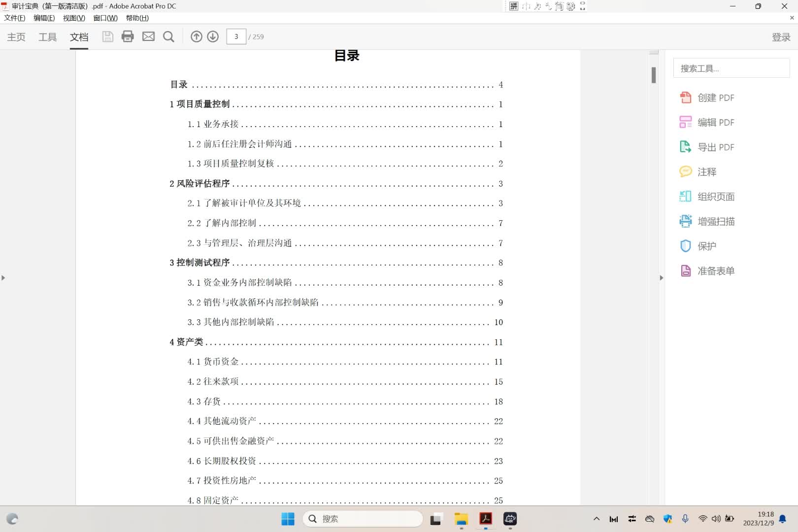The width and height of the screenshot is (798, 532).
Task: Print the document using printer icon
Action: tap(128, 36)
